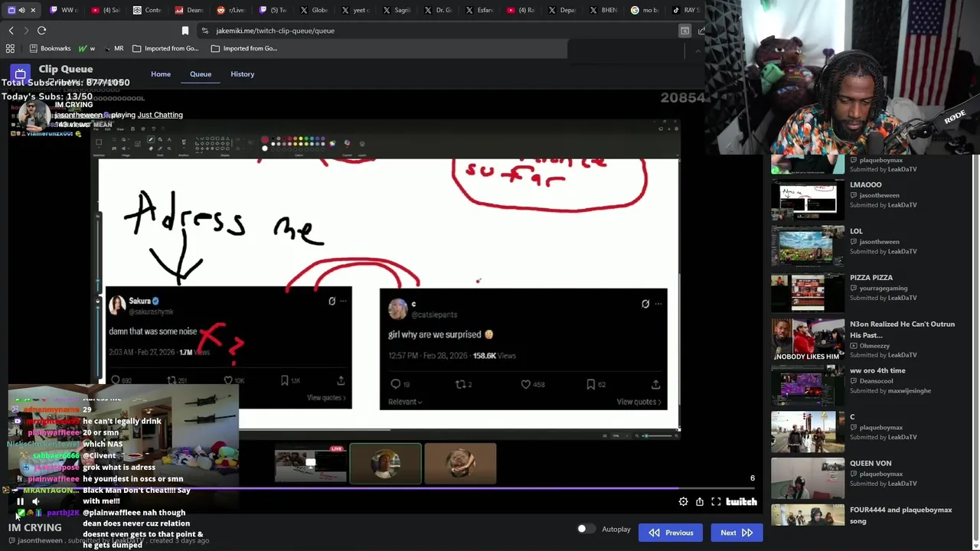Viewport: 980px width, 551px height.
Task: Click the 'QUEEN VON' clip title
Action: point(871,463)
